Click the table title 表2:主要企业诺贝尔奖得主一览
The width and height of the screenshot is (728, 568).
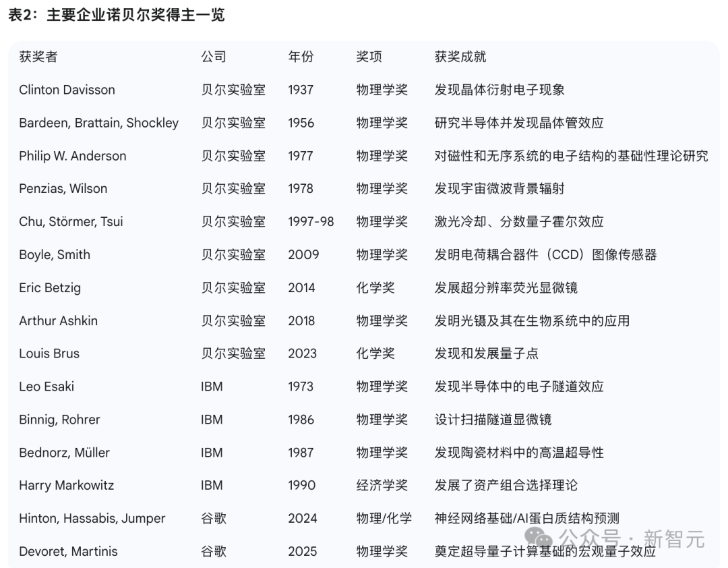click(x=117, y=15)
